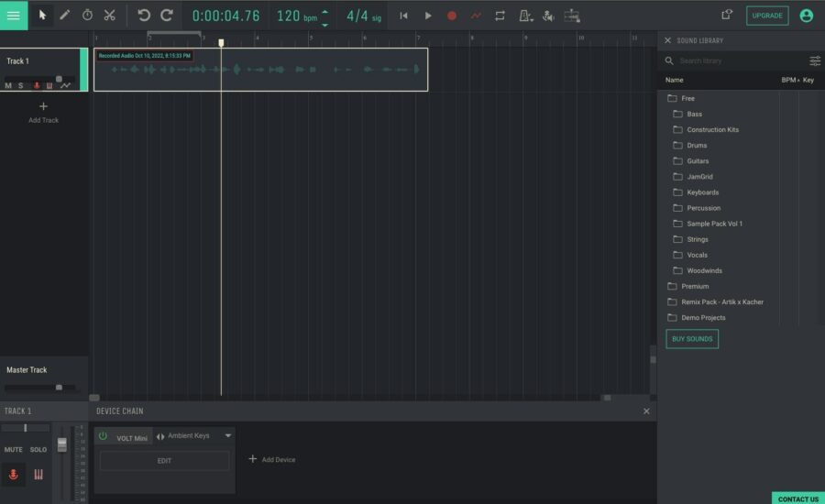Open Track 1's device/instrument icon in the header
This screenshot has width=825, height=504.
pos(49,85)
